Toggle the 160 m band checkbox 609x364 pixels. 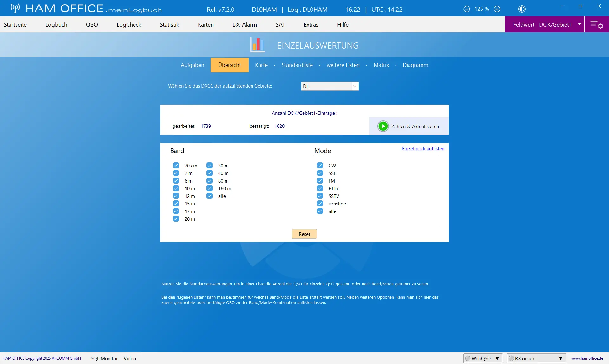(209, 188)
